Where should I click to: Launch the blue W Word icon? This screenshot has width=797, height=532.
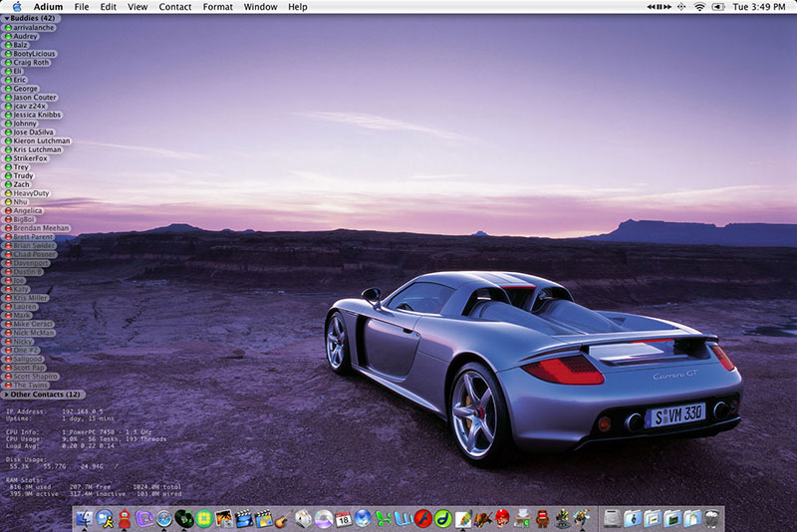[403, 519]
